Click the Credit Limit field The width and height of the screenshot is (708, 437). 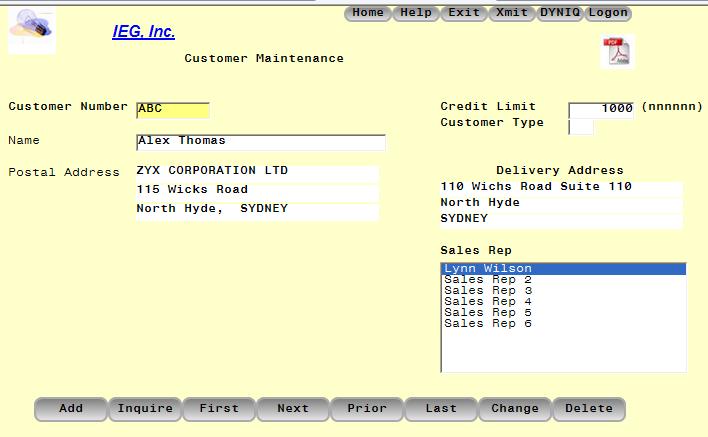(601, 109)
